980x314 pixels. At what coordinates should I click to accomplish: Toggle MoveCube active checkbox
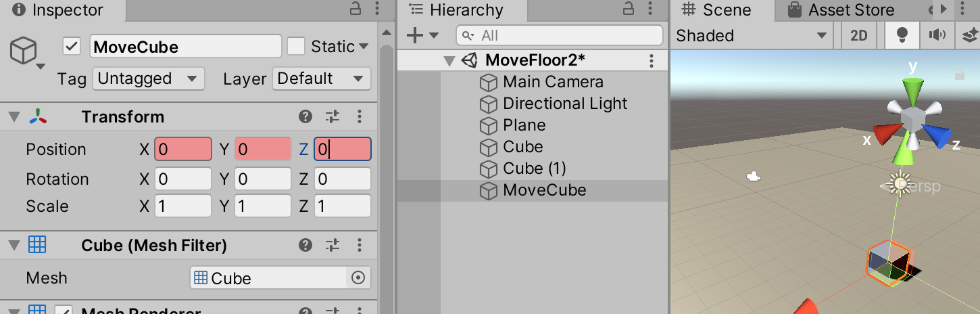click(72, 46)
